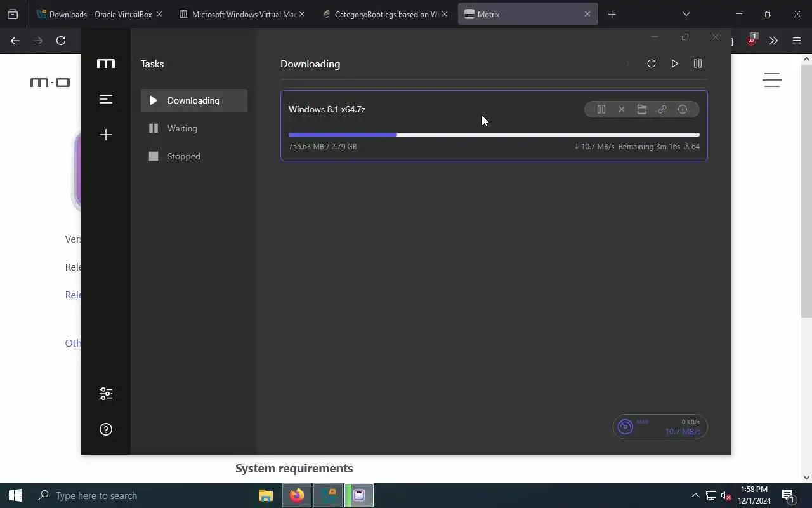Viewport: 812px width, 508px height.
Task: Click the network tray icon
Action: point(711,495)
